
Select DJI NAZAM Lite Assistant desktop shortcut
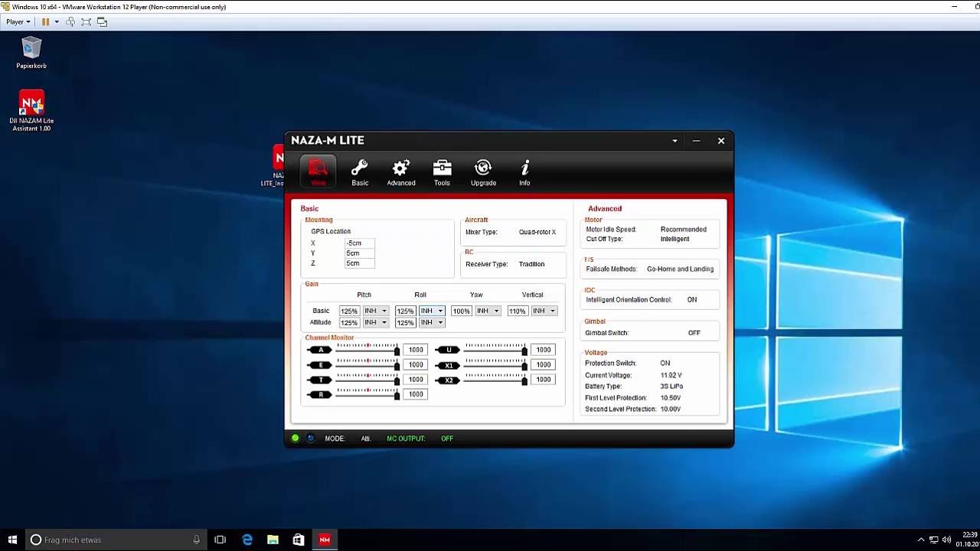tap(31, 112)
